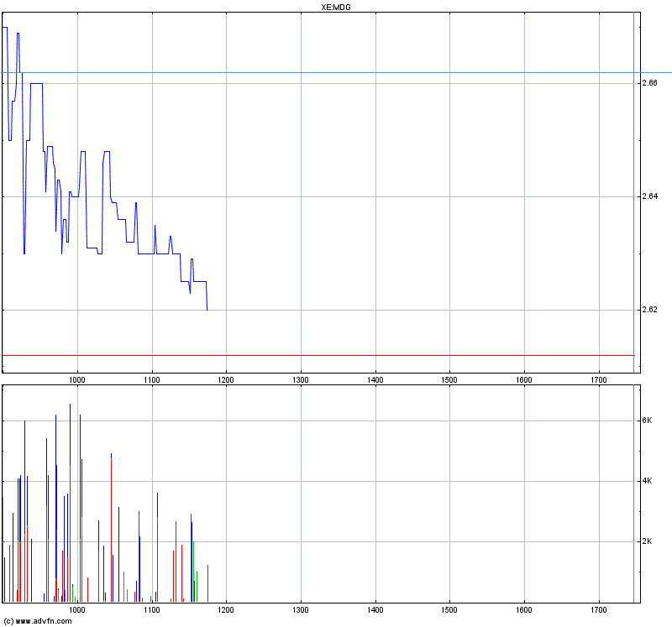The width and height of the screenshot is (672, 627).
Task: Click the last price point at 2.62
Action: coord(207,309)
